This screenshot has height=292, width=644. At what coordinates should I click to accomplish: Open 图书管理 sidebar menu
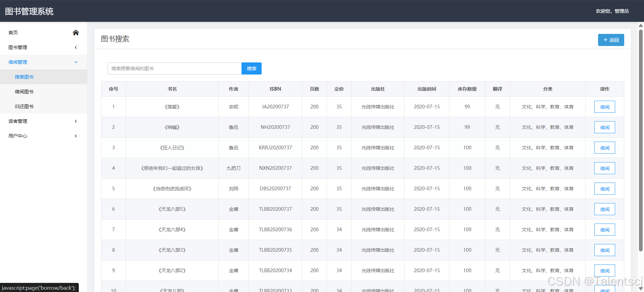coord(44,47)
